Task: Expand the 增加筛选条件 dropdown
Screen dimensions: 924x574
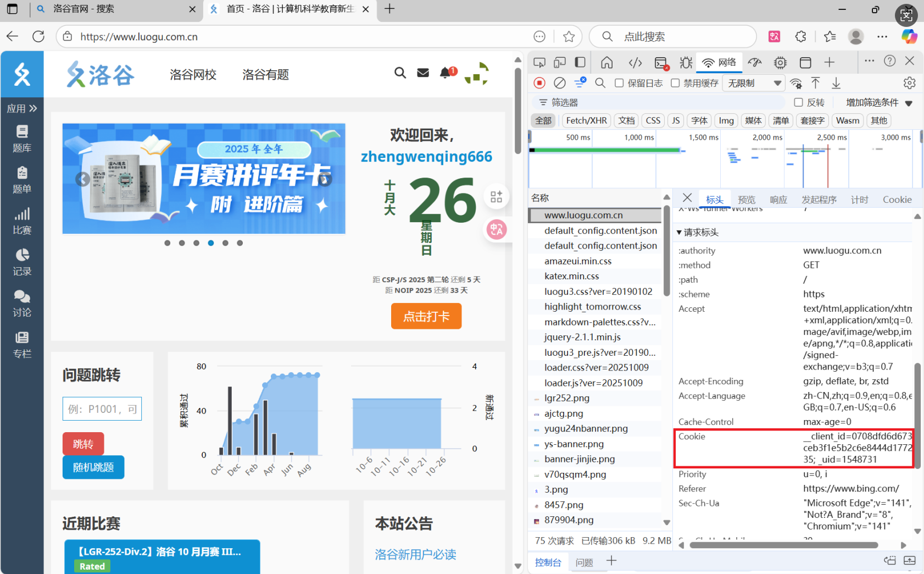Action: (x=878, y=103)
